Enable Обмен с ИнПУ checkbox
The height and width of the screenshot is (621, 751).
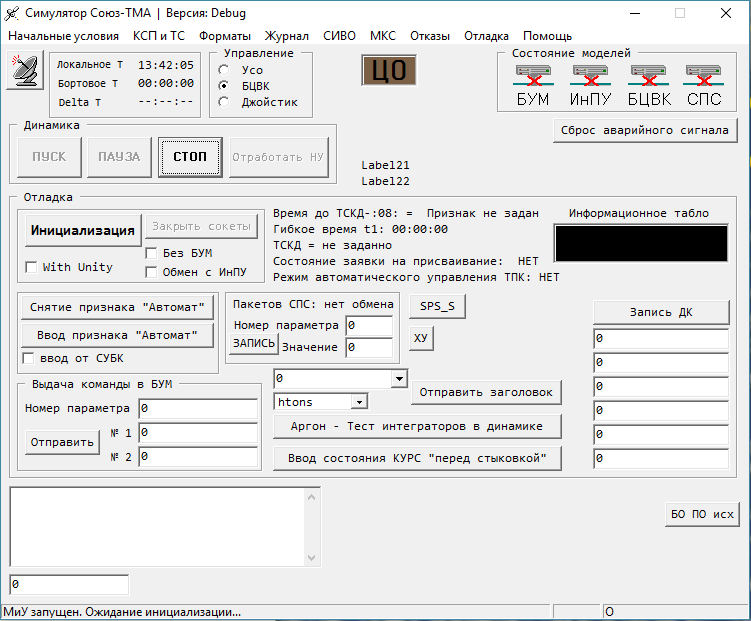point(151,272)
